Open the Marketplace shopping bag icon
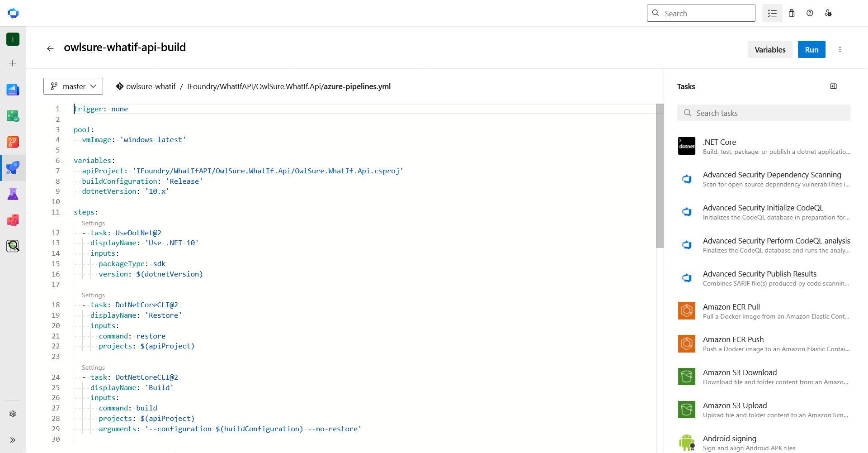The image size is (868, 453). (x=792, y=13)
